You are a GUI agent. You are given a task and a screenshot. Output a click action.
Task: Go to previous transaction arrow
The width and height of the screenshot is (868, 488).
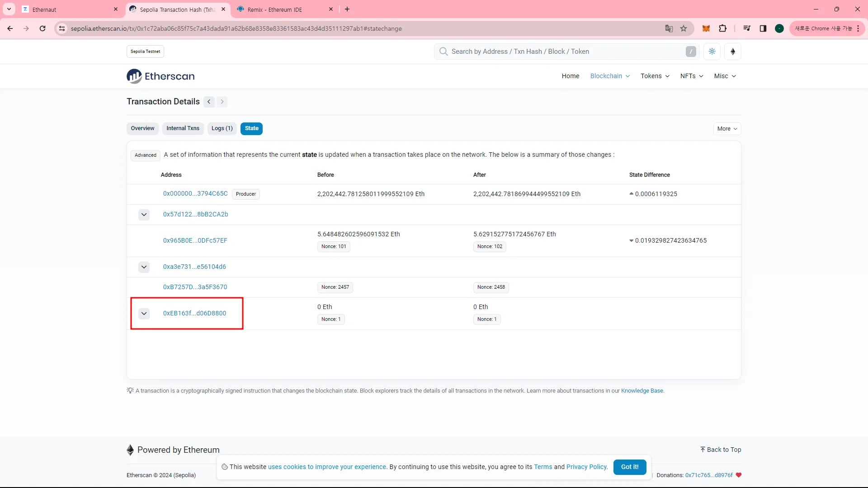point(209,102)
